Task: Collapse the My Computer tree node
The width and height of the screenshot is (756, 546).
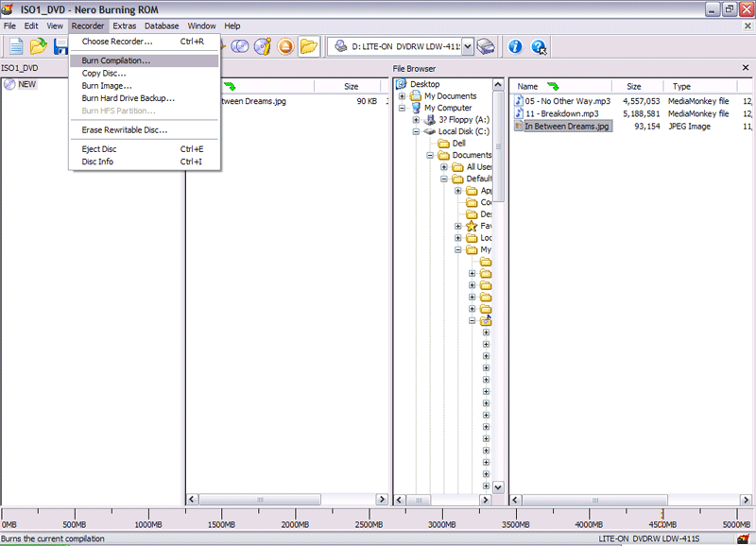Action: pyautogui.click(x=403, y=108)
